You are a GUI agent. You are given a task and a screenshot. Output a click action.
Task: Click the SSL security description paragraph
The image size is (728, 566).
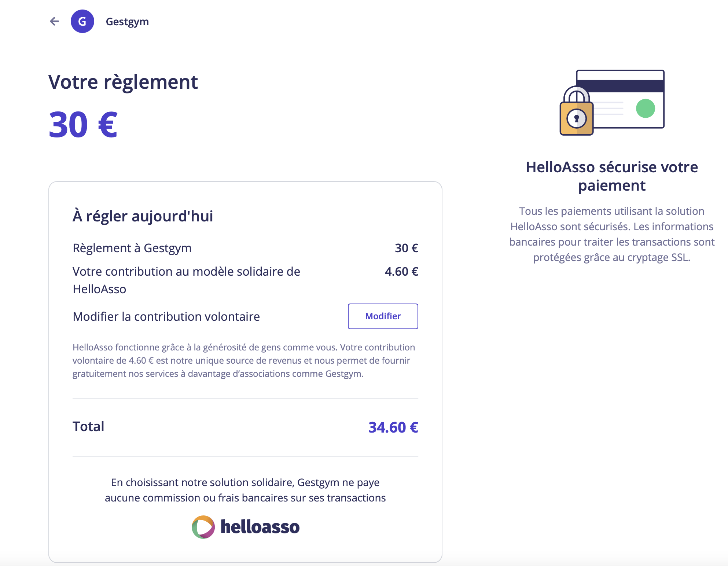[x=611, y=234]
